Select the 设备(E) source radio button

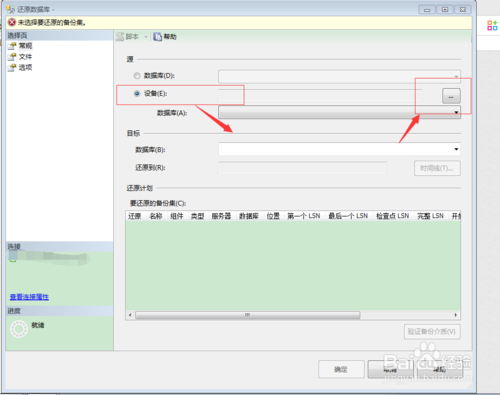pos(137,94)
